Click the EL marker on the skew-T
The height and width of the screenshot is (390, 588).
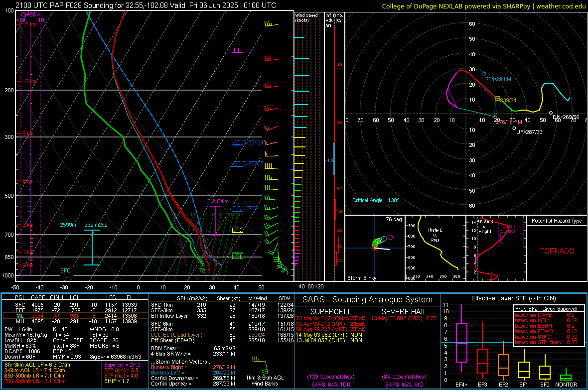point(237,50)
